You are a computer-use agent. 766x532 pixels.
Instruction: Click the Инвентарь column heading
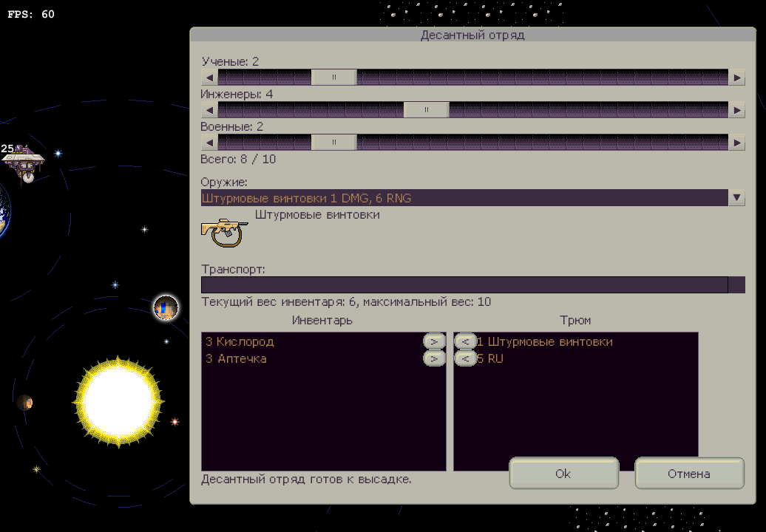pos(322,320)
